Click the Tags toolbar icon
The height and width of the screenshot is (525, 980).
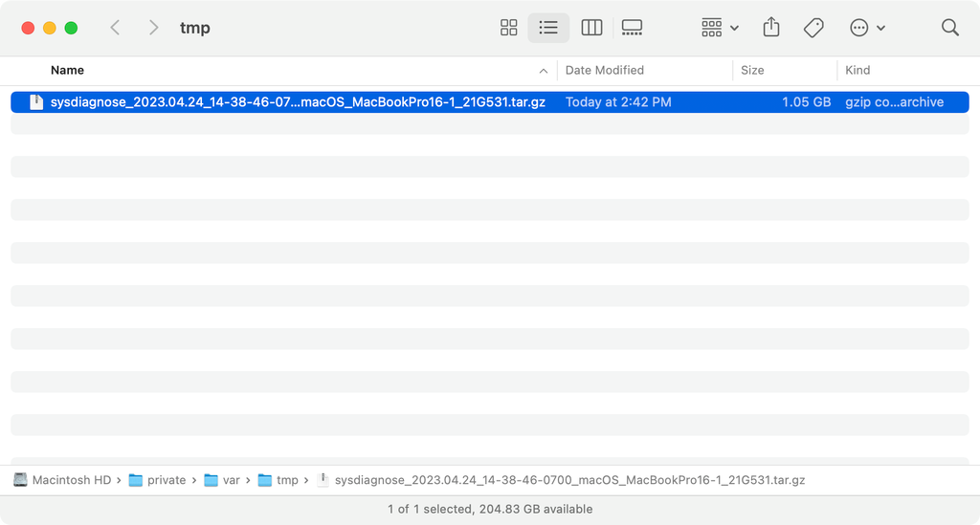point(813,28)
